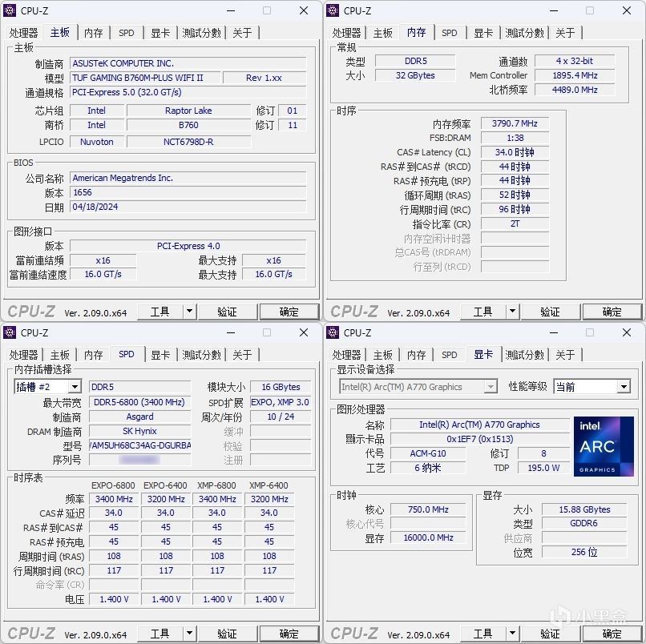
Task: Click 北桥频率 value 4489.0 MHz
Action: coord(575,90)
